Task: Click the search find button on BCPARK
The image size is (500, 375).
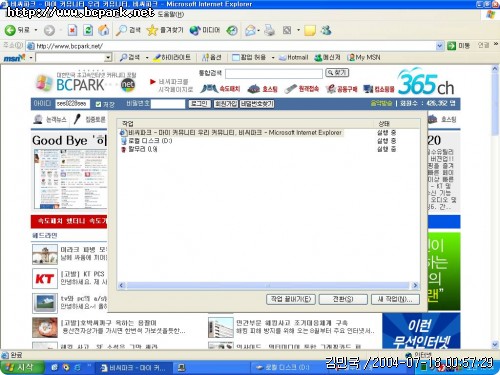Action: (x=337, y=73)
